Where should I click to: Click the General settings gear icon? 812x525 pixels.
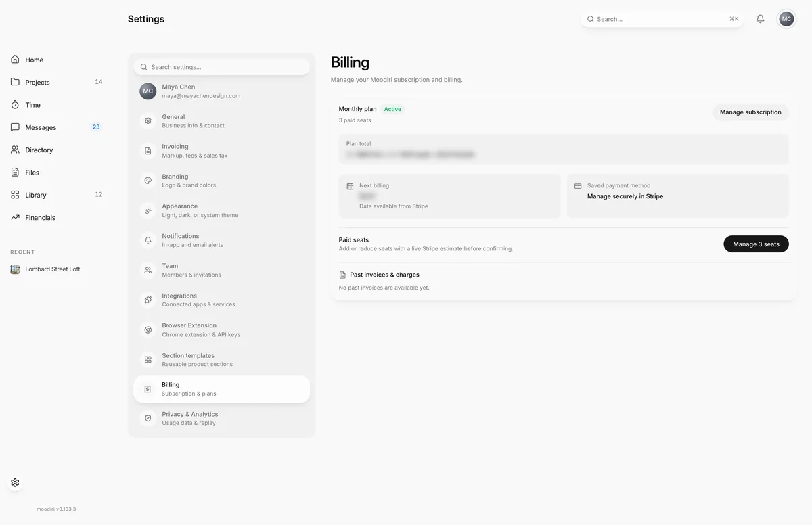pyautogui.click(x=148, y=121)
